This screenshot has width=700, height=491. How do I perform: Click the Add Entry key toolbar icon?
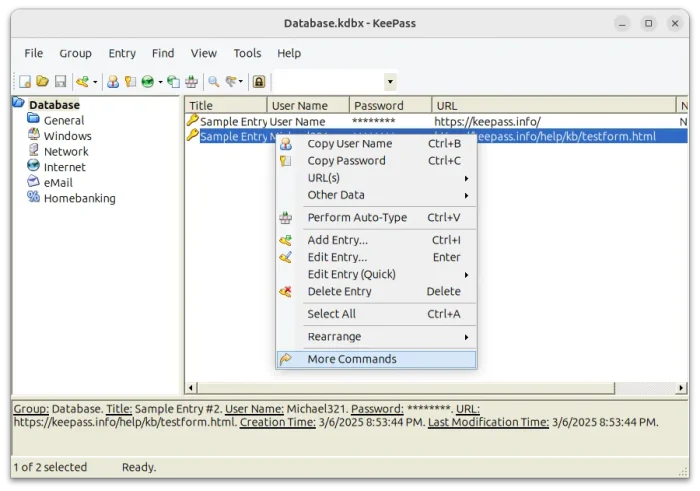82,81
